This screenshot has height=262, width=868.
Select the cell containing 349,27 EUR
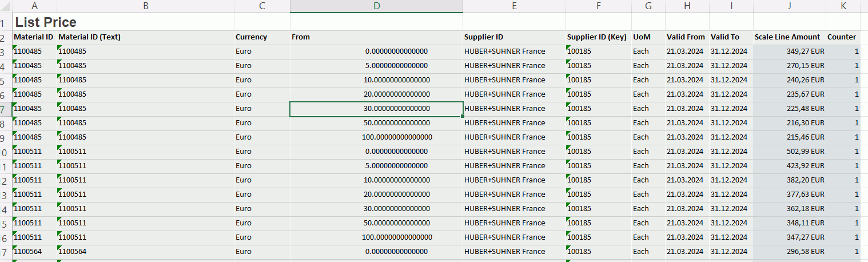pyautogui.click(x=789, y=51)
